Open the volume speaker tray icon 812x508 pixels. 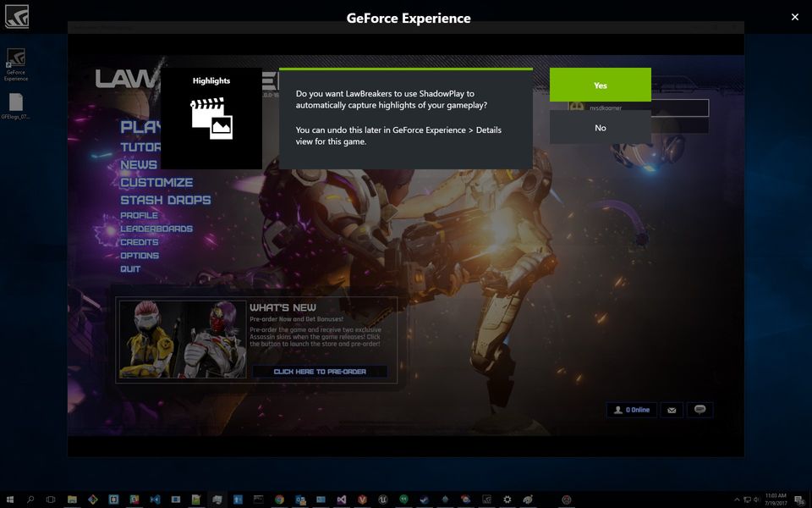click(x=756, y=500)
